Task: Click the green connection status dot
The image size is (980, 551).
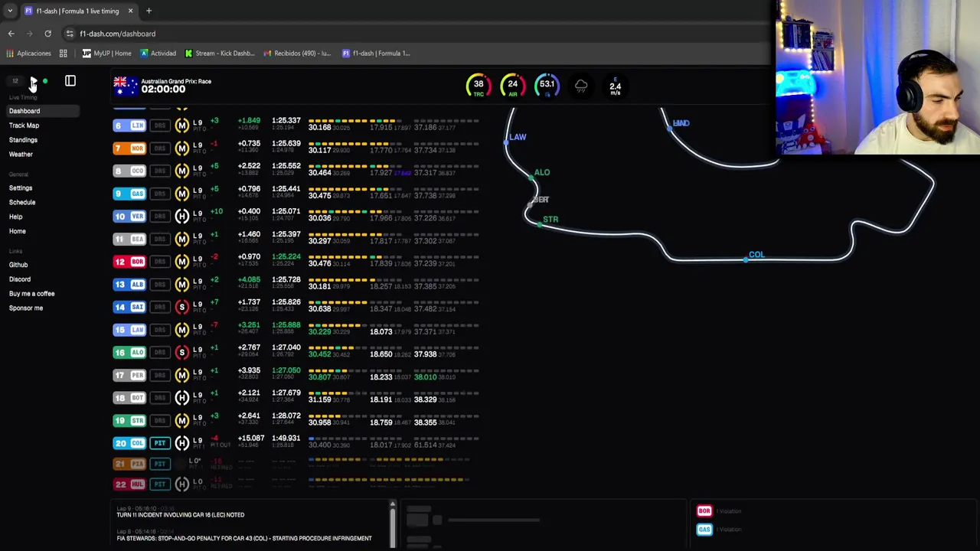Action: point(45,80)
